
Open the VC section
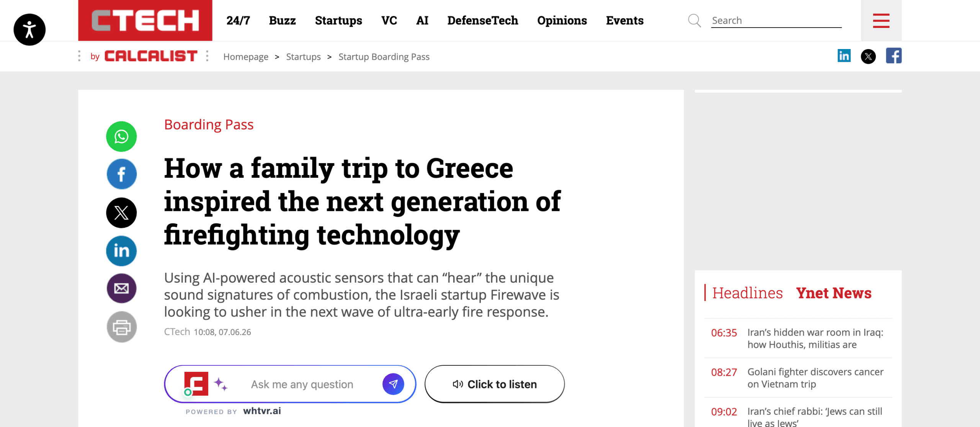coord(389,20)
